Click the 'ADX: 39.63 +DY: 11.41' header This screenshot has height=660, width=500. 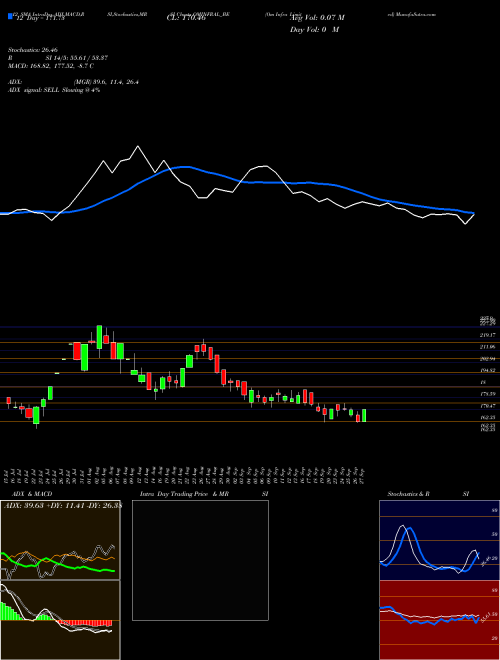[46, 505]
